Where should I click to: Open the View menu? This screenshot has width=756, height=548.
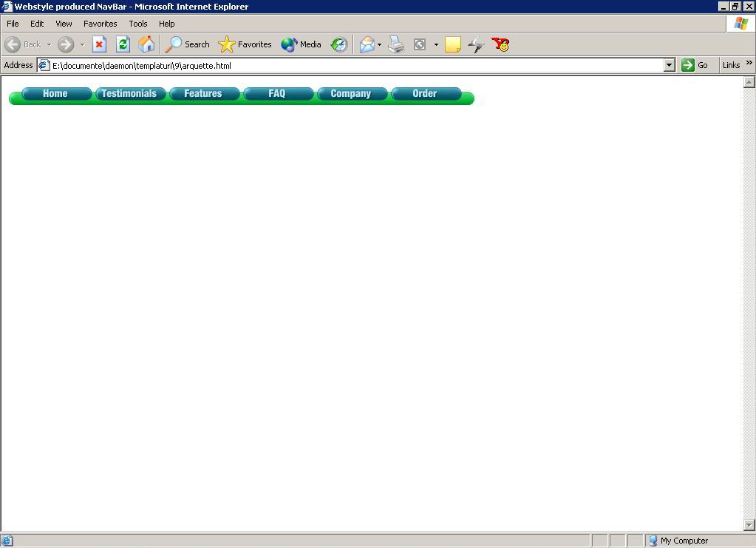tap(64, 24)
